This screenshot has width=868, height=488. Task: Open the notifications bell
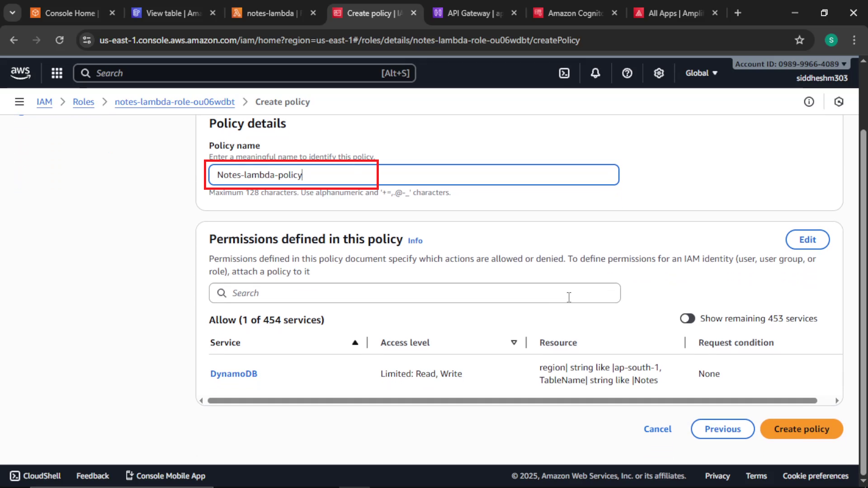[x=595, y=73]
